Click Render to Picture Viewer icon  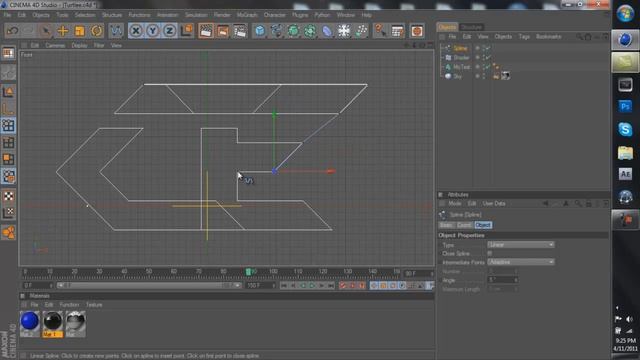[223, 31]
